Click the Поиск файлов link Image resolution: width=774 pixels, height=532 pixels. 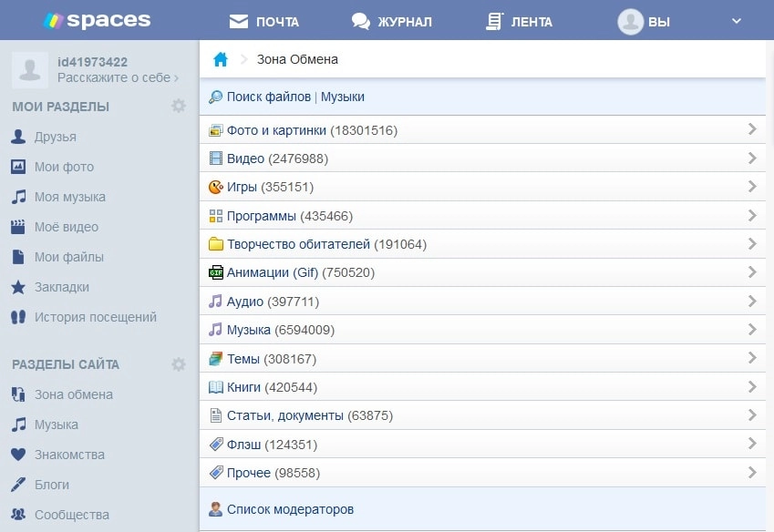(269, 97)
